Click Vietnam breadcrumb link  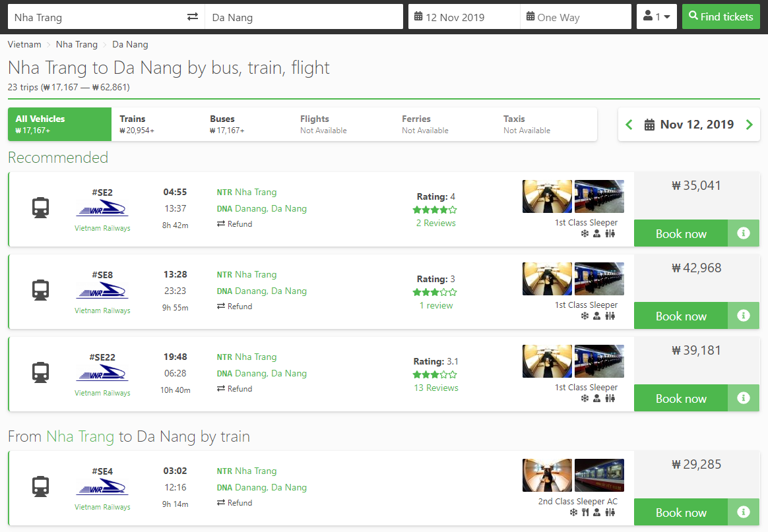pos(24,45)
